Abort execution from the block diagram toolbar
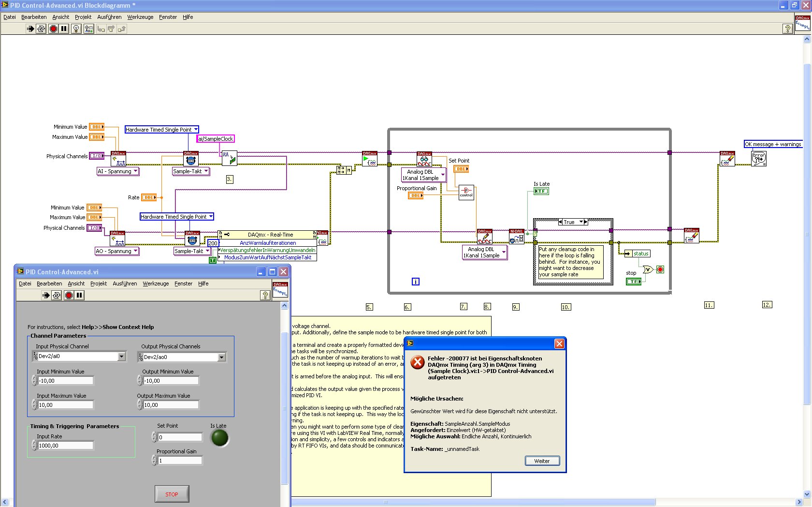The image size is (812, 507). point(53,29)
